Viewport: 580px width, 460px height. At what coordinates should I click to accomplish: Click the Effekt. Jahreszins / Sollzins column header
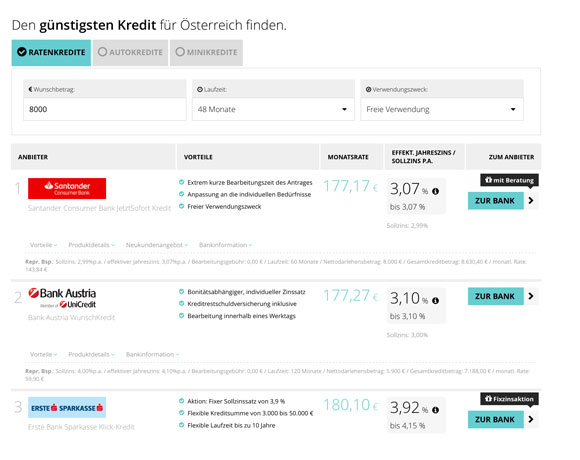424,157
